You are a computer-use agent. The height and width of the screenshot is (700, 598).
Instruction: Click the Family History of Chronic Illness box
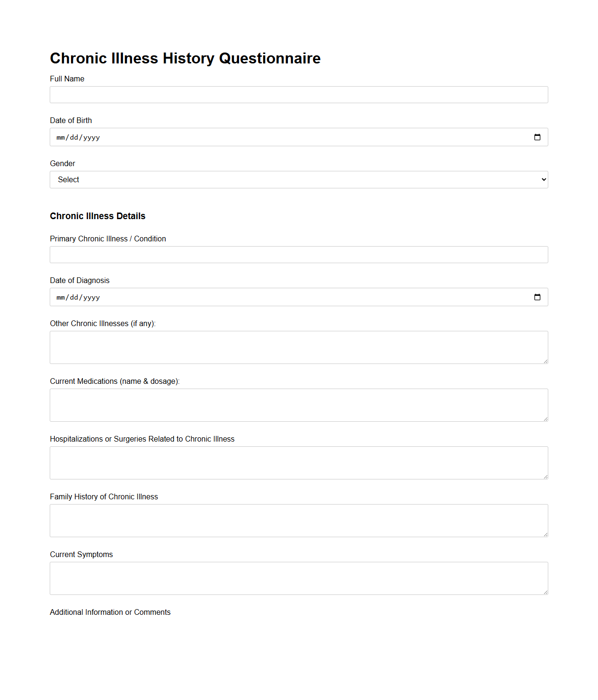299,520
